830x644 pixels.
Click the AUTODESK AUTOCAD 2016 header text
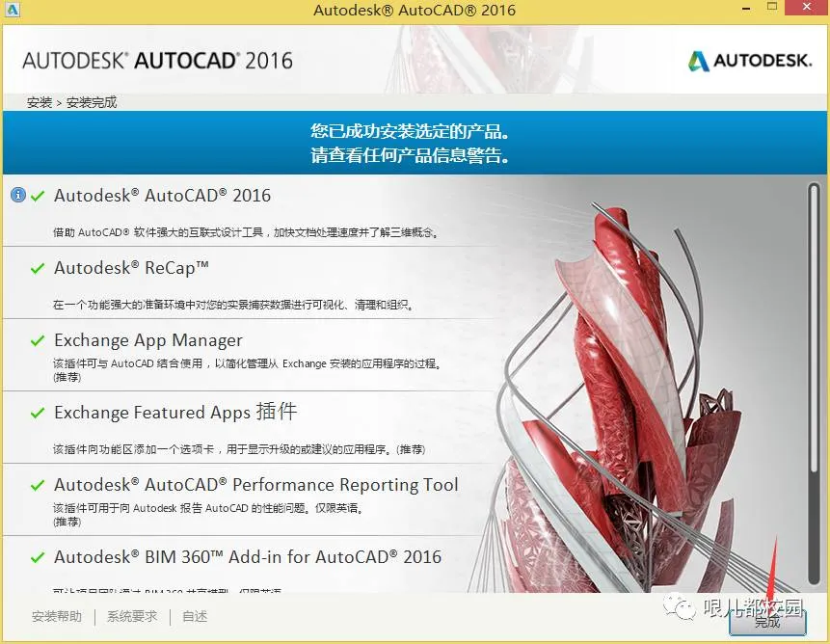coord(157,61)
